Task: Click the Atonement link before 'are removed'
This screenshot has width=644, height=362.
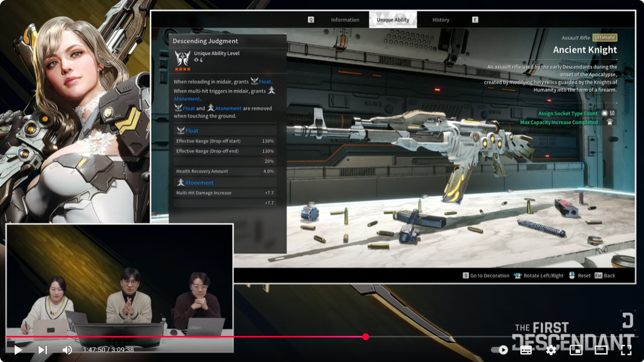Action: pos(228,108)
